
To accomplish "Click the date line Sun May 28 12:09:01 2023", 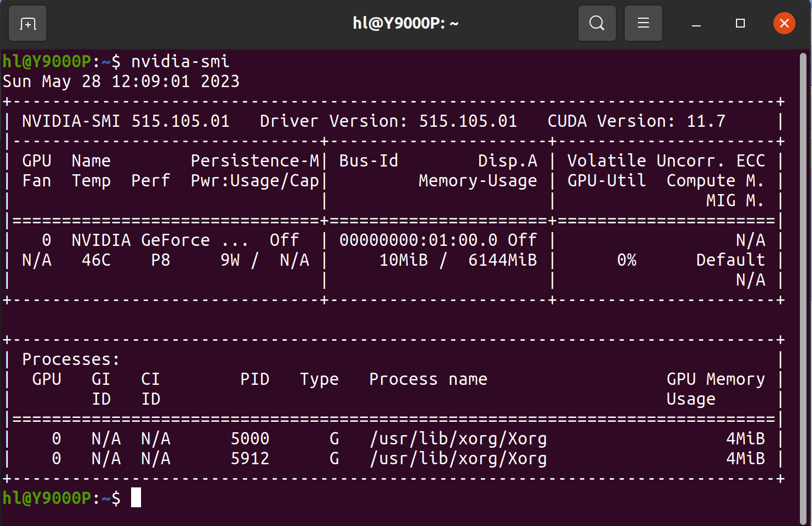I will point(121,81).
